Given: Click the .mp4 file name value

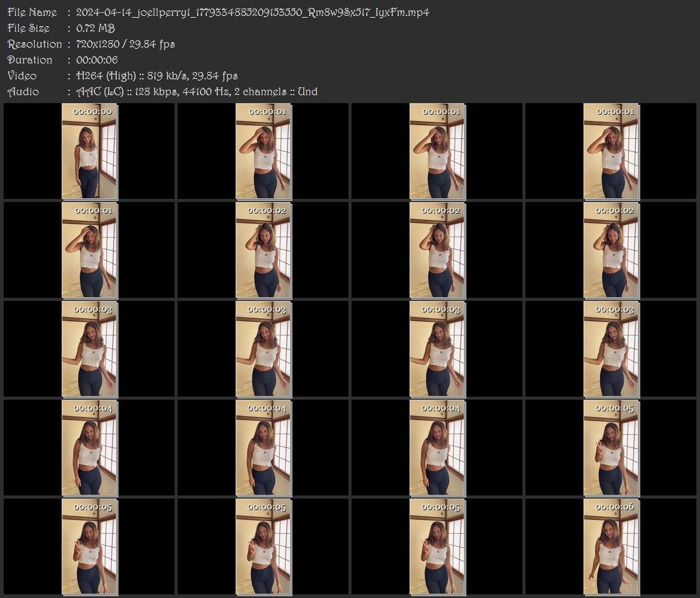Looking at the screenshot, I should [x=253, y=12].
